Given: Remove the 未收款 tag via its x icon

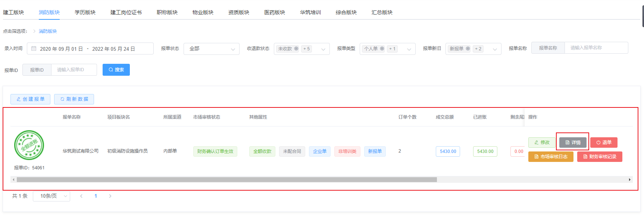Looking at the screenshot, I should 296,48.
